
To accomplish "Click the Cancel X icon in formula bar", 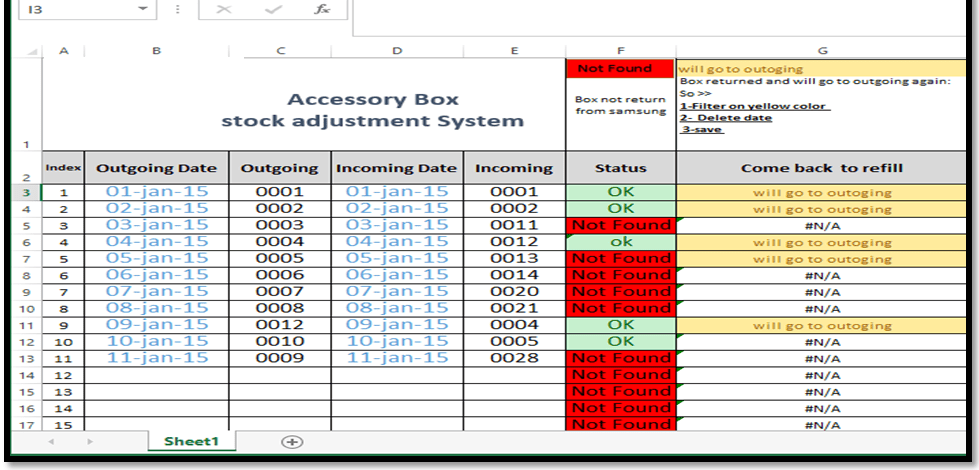I will pos(224,9).
